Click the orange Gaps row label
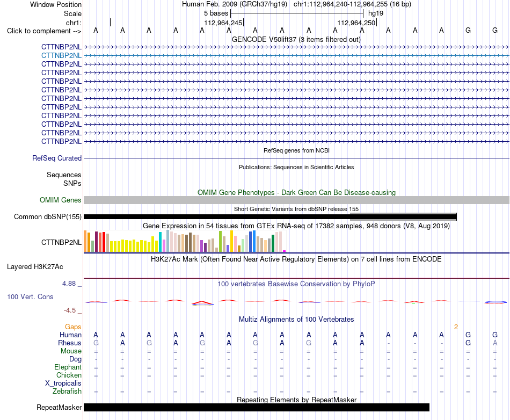The width and height of the screenshot is (510, 420). click(x=73, y=327)
